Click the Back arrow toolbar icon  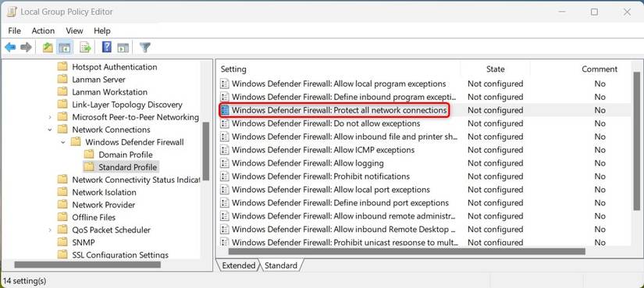coord(10,48)
